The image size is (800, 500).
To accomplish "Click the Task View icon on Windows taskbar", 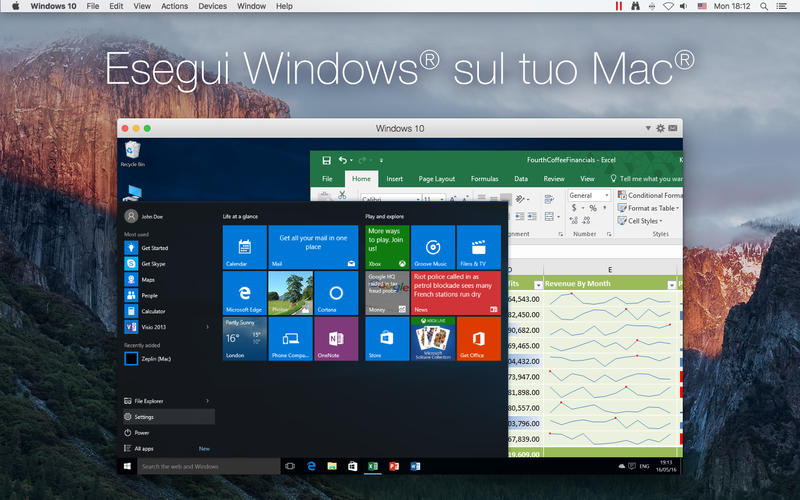I will tap(290, 466).
